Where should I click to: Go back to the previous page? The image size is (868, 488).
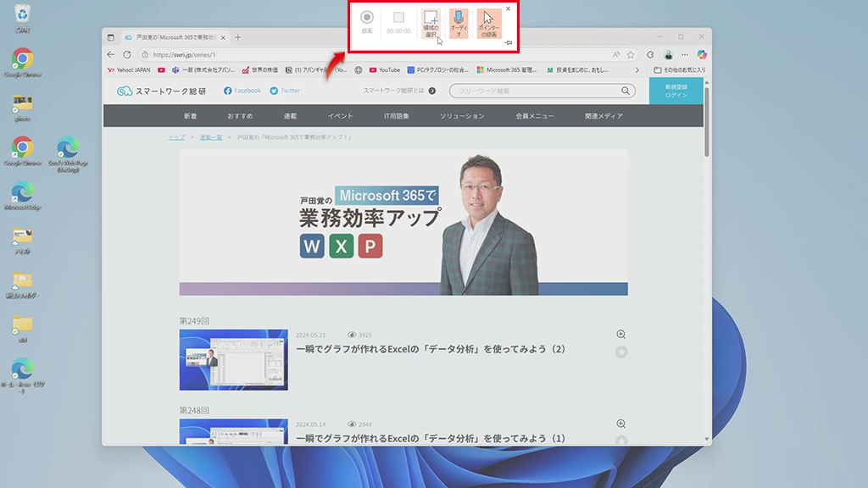pyautogui.click(x=111, y=55)
